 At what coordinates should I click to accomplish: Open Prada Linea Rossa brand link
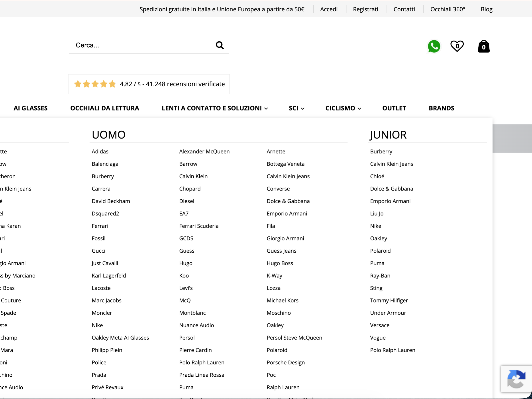coord(202,375)
